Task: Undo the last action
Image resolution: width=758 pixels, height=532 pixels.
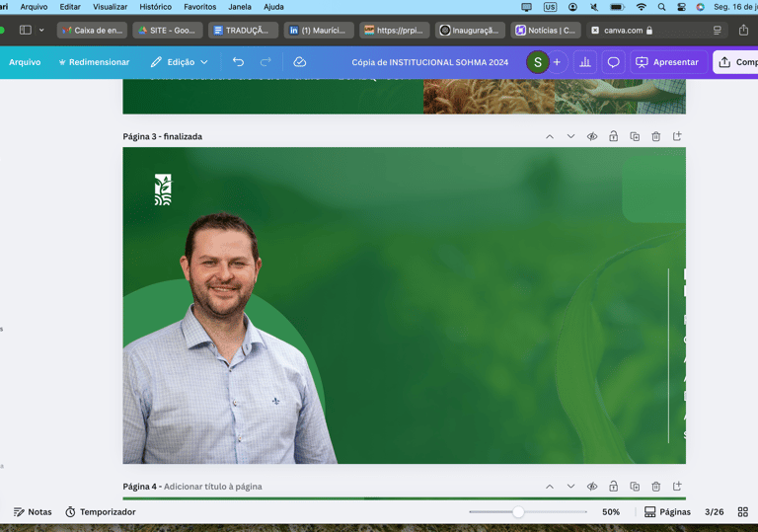Action: (x=238, y=62)
